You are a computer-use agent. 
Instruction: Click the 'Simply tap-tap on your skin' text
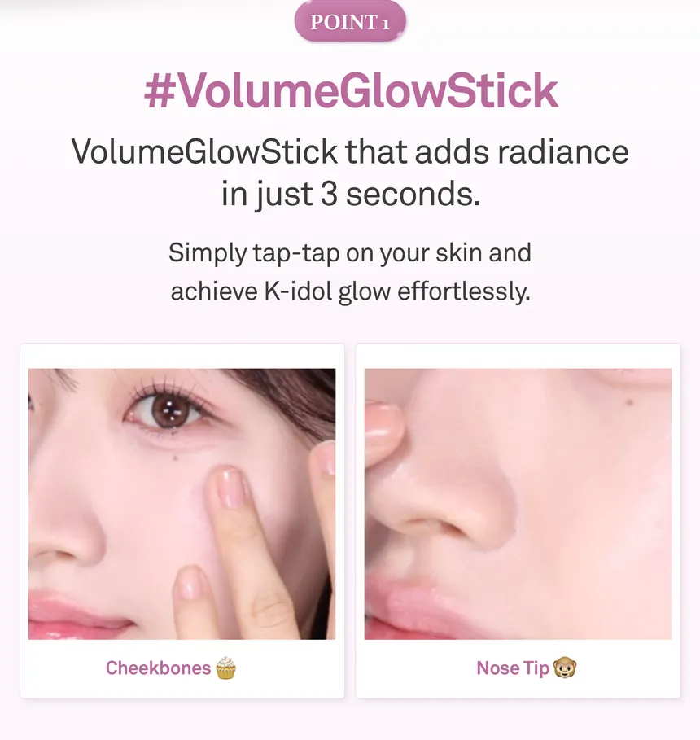click(350, 252)
